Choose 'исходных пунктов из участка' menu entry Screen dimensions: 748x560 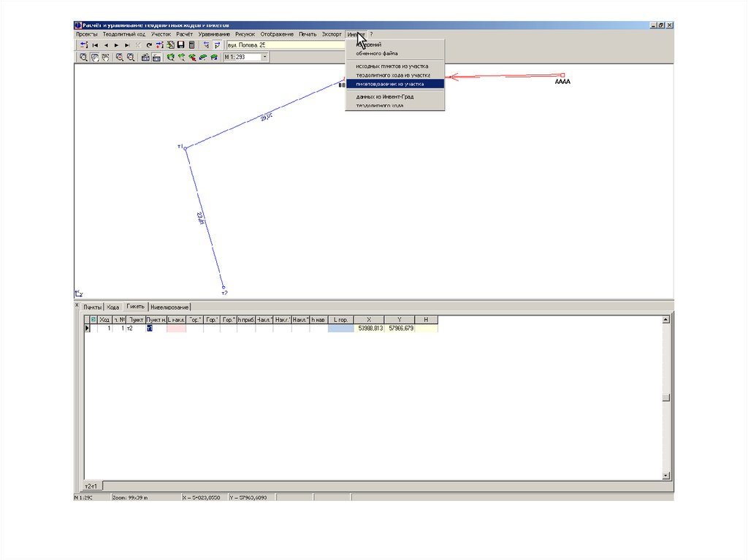pyautogui.click(x=392, y=66)
